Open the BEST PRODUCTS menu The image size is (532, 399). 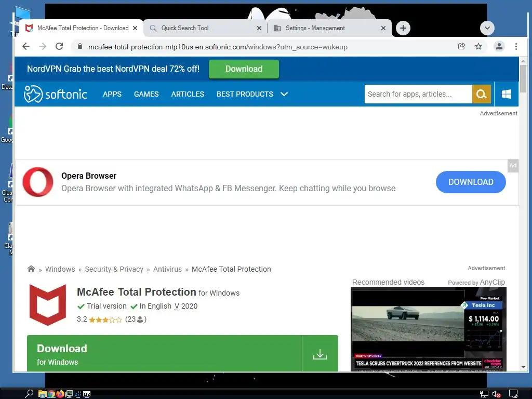[x=245, y=94]
